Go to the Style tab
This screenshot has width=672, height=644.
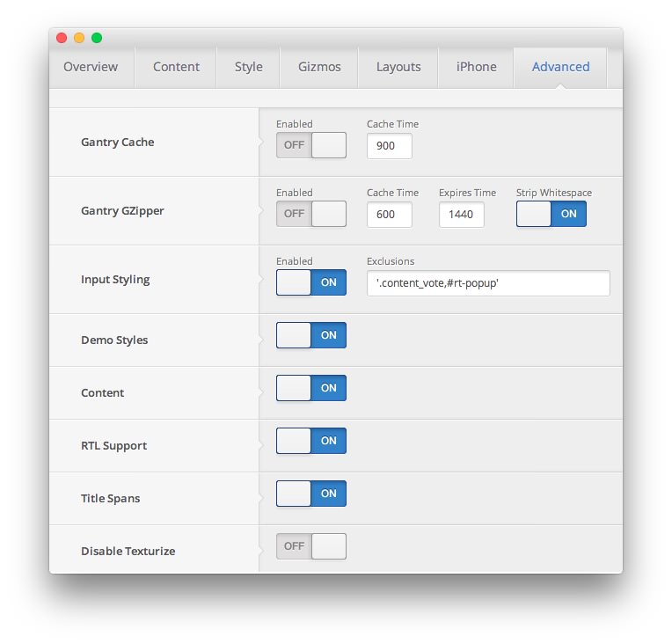coord(249,68)
